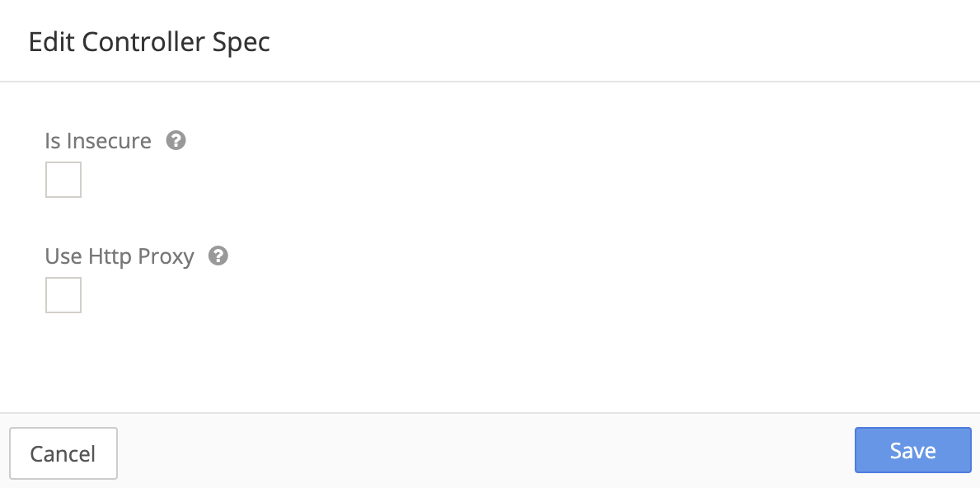Image resolution: width=980 pixels, height=488 pixels.
Task: Click the blue Save button
Action: pos(912,451)
